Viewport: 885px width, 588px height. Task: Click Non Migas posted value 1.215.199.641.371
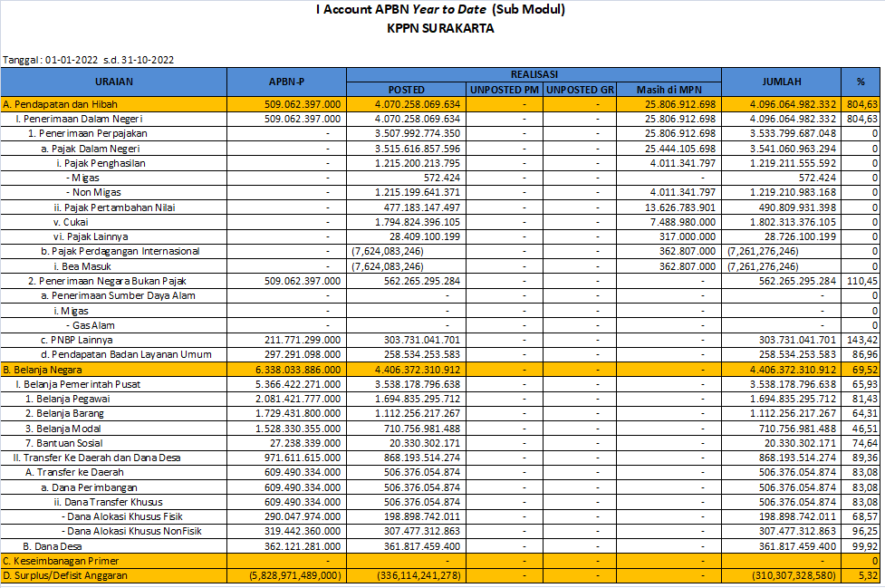pos(418,192)
